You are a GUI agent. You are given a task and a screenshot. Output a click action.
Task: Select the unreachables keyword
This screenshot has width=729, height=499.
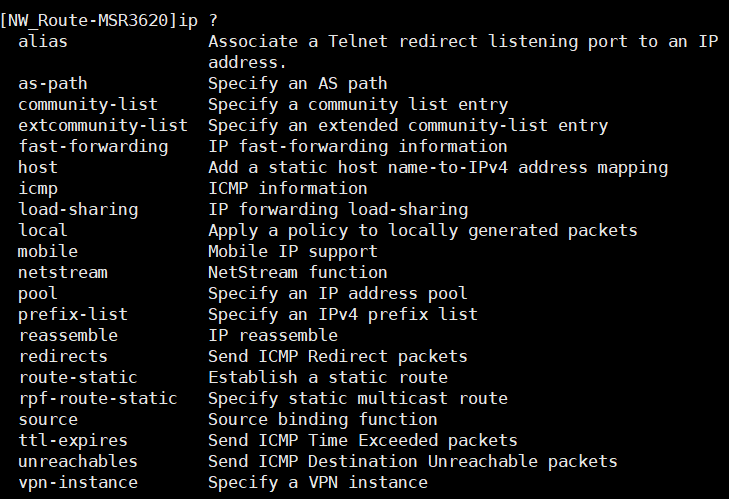(x=78, y=461)
